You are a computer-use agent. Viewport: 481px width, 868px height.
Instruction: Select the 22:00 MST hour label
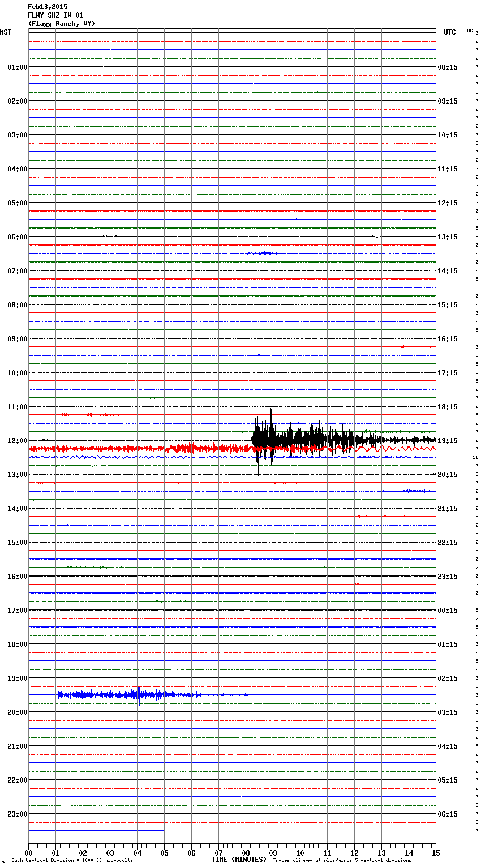tap(18, 780)
